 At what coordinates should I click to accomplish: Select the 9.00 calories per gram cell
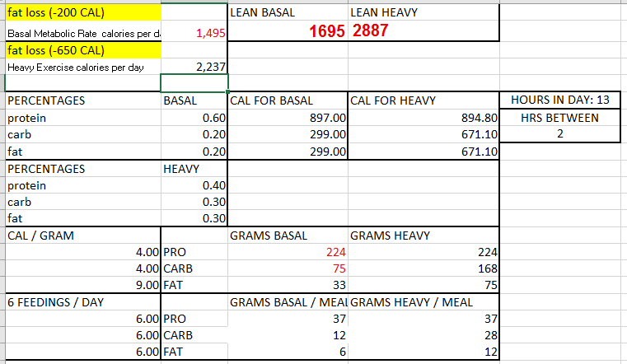click(148, 286)
